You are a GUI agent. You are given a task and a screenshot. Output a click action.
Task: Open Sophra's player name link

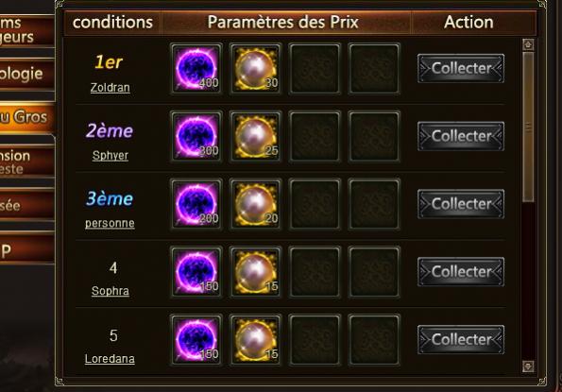(111, 291)
